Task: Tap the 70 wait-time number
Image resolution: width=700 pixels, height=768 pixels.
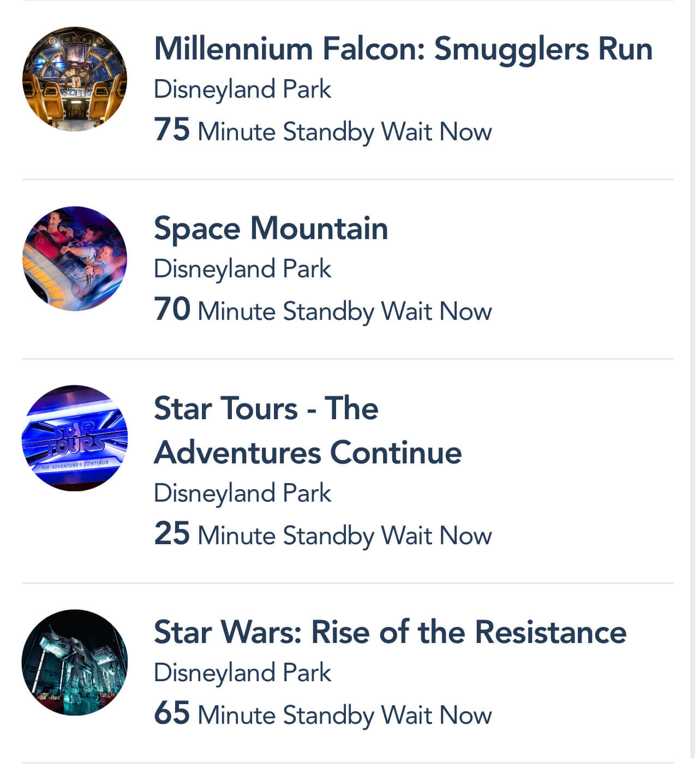Action: pos(172,309)
